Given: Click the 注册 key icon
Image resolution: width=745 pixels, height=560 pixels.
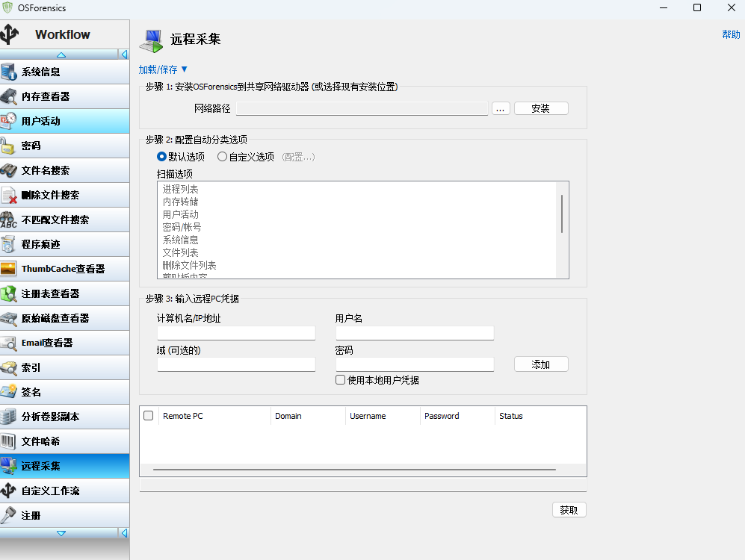Looking at the screenshot, I should click(x=8, y=515).
